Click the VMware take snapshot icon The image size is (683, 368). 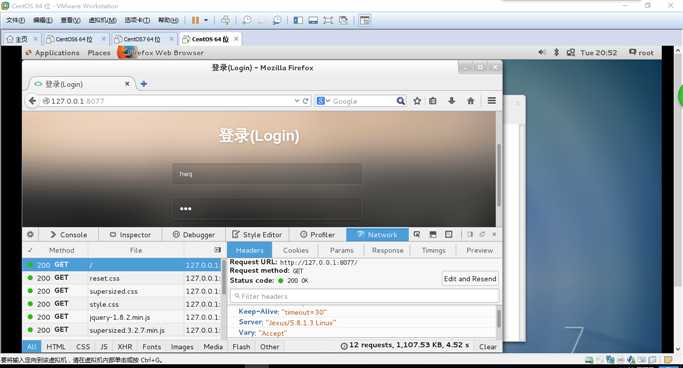tap(247, 20)
